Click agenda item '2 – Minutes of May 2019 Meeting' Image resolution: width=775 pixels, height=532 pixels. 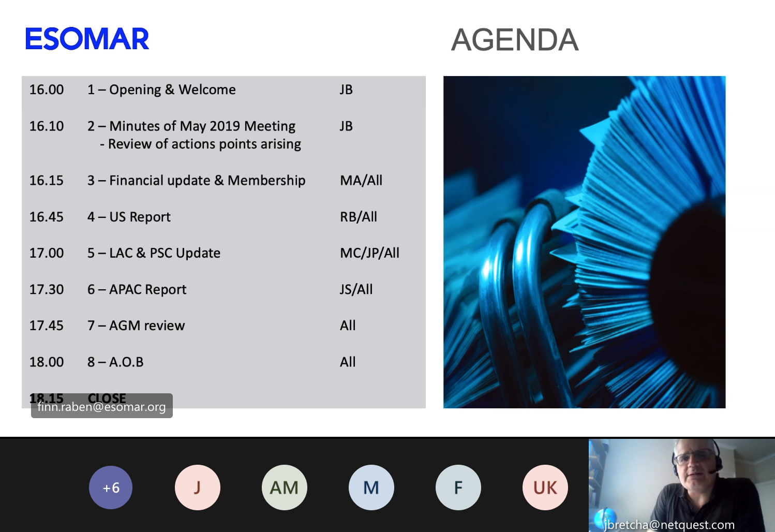[191, 126]
